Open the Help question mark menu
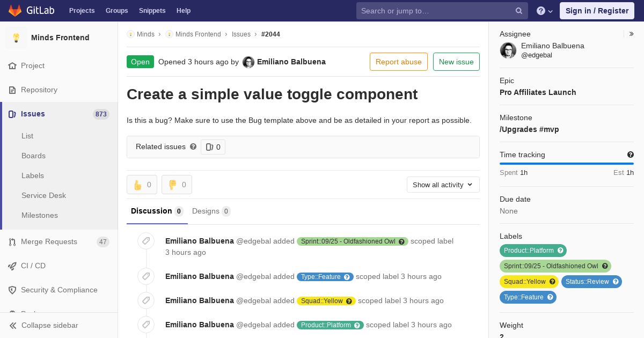 [545, 11]
